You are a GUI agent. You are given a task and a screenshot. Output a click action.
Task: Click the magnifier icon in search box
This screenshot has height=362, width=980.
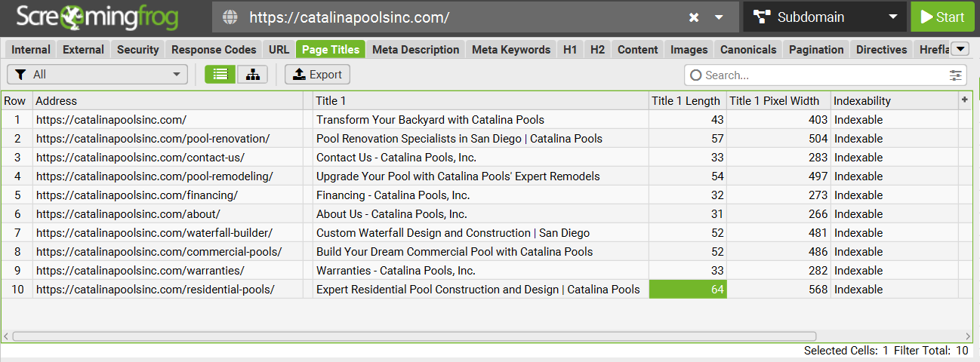pos(696,75)
